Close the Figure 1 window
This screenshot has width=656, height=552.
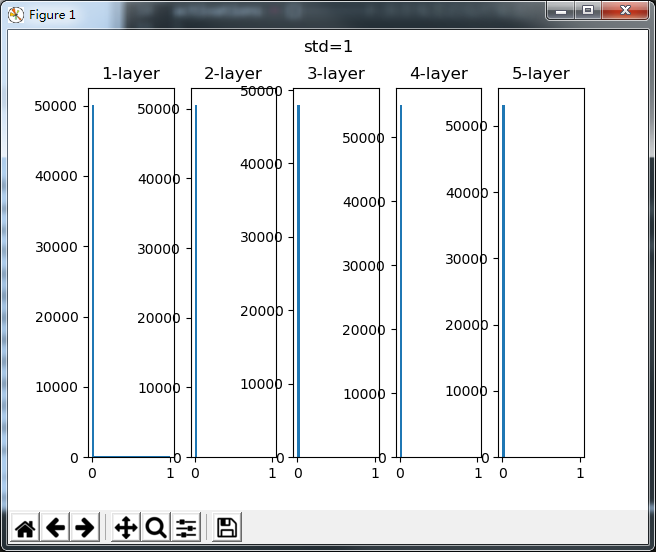tap(625, 11)
